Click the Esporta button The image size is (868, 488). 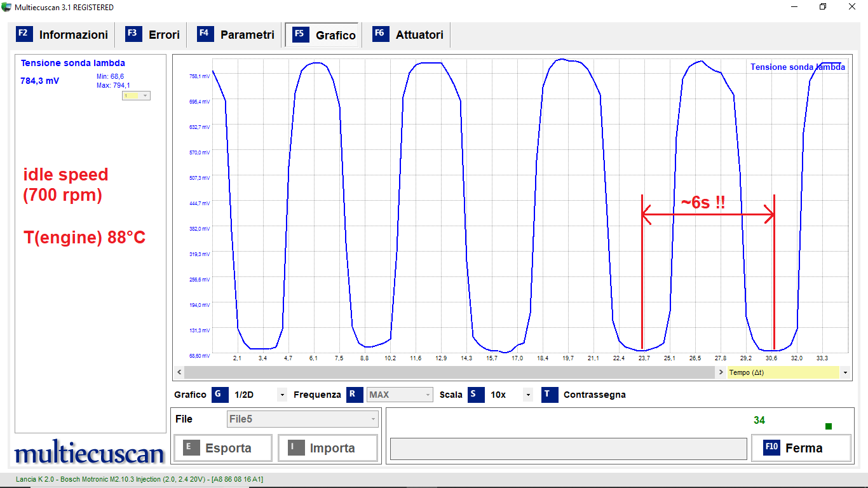click(x=223, y=448)
